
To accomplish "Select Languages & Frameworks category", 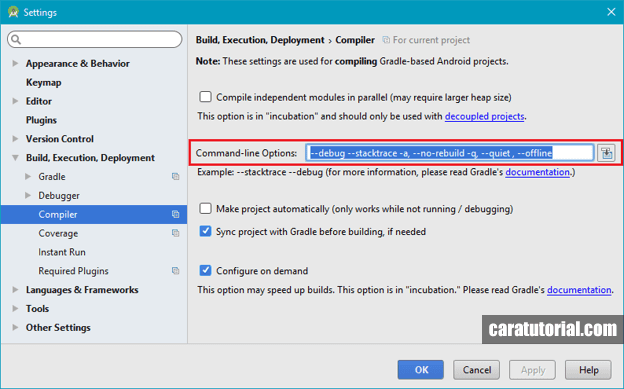I will (x=82, y=289).
